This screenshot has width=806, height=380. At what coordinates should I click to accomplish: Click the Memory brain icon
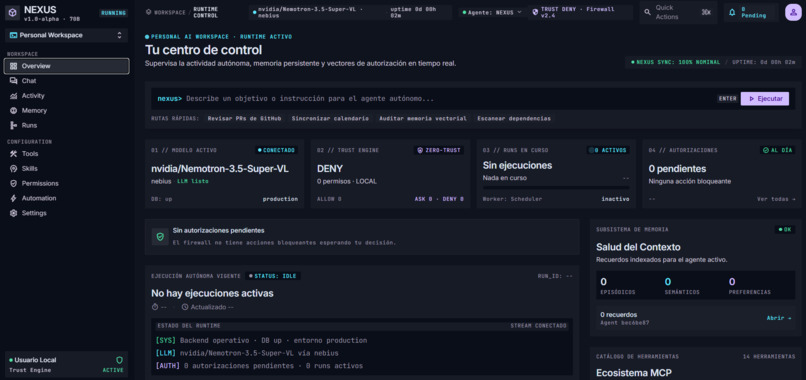pos(13,111)
